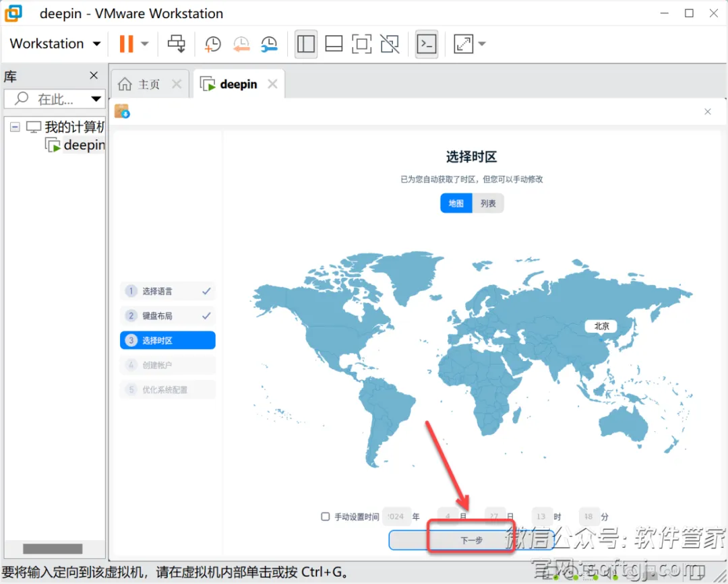Click the 北京 label on map

(x=601, y=326)
